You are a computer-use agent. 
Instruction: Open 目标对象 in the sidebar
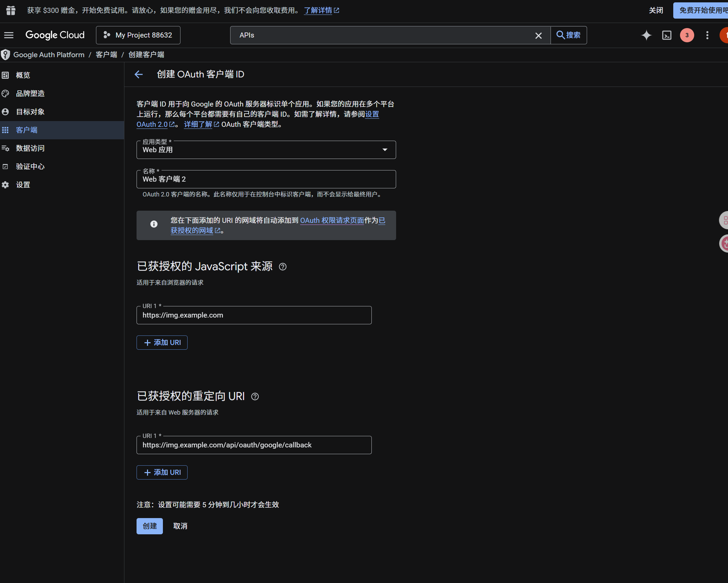62,112
